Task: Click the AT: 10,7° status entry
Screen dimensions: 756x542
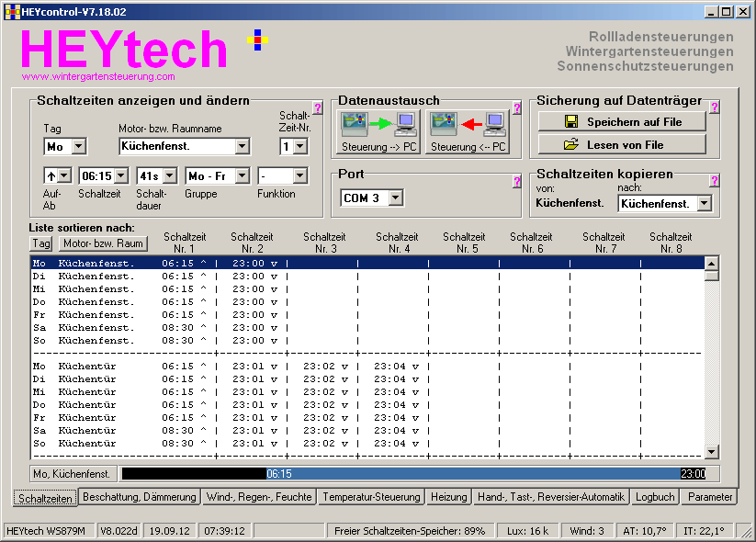Action: 645,531
